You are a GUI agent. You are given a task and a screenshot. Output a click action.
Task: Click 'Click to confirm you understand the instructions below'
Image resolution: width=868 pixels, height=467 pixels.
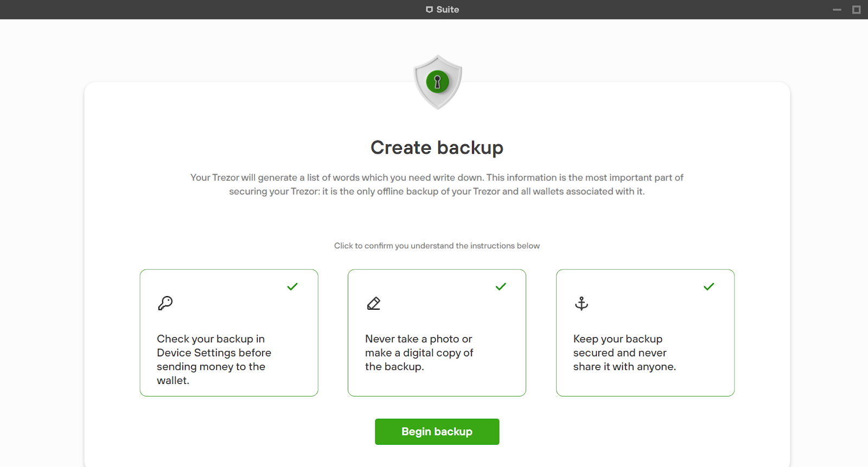click(x=437, y=246)
